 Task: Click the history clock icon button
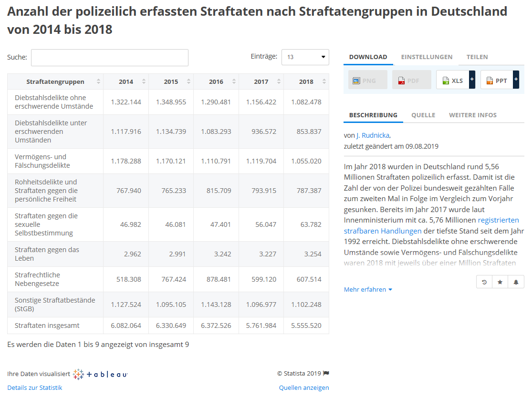(484, 282)
